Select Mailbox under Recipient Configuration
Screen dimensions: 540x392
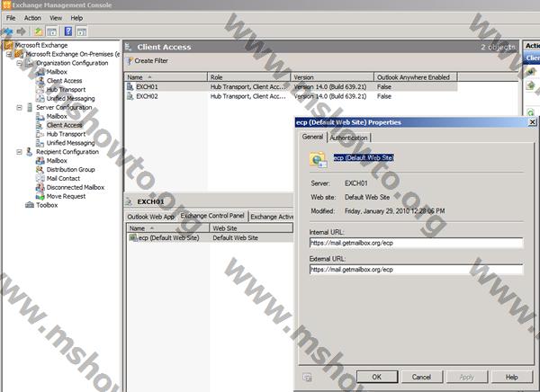click(x=57, y=161)
